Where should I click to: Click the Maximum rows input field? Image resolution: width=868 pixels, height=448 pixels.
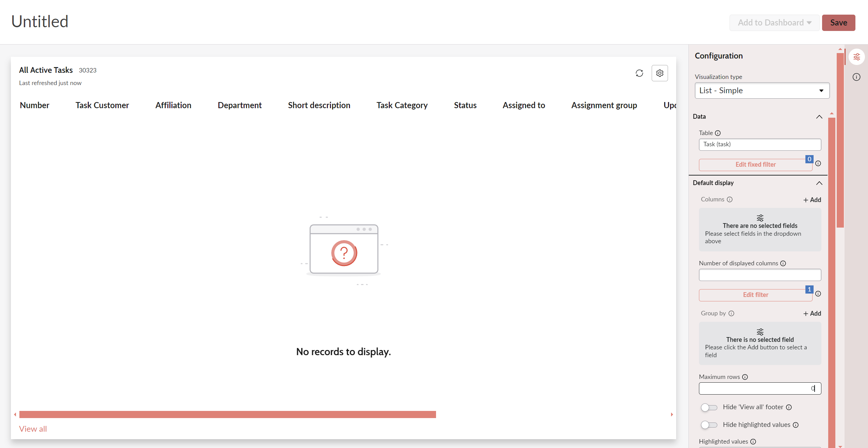[760, 388]
